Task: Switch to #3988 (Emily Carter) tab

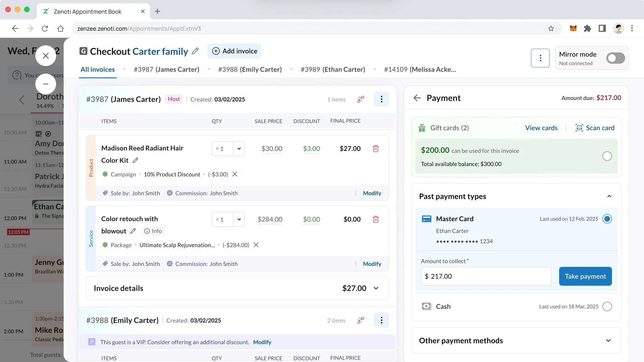Action: (x=250, y=69)
